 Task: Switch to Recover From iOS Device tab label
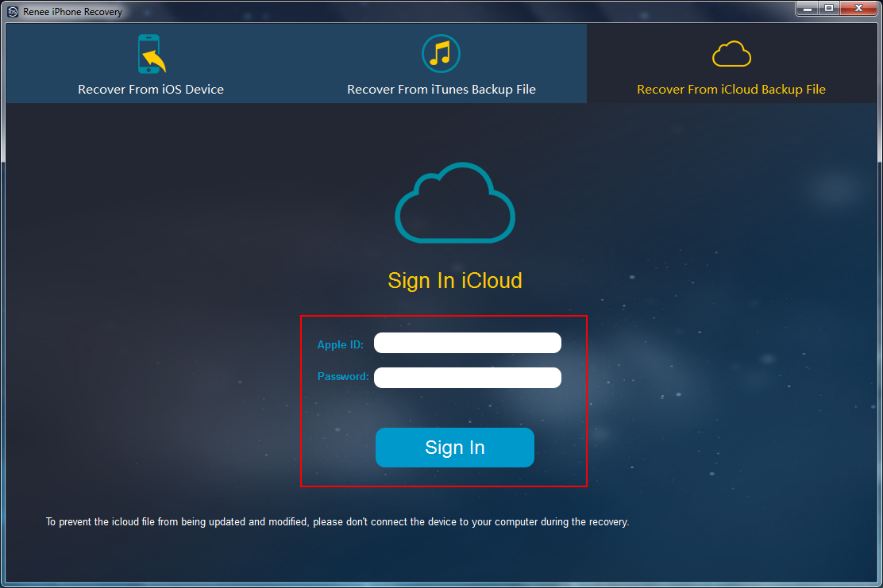point(151,90)
